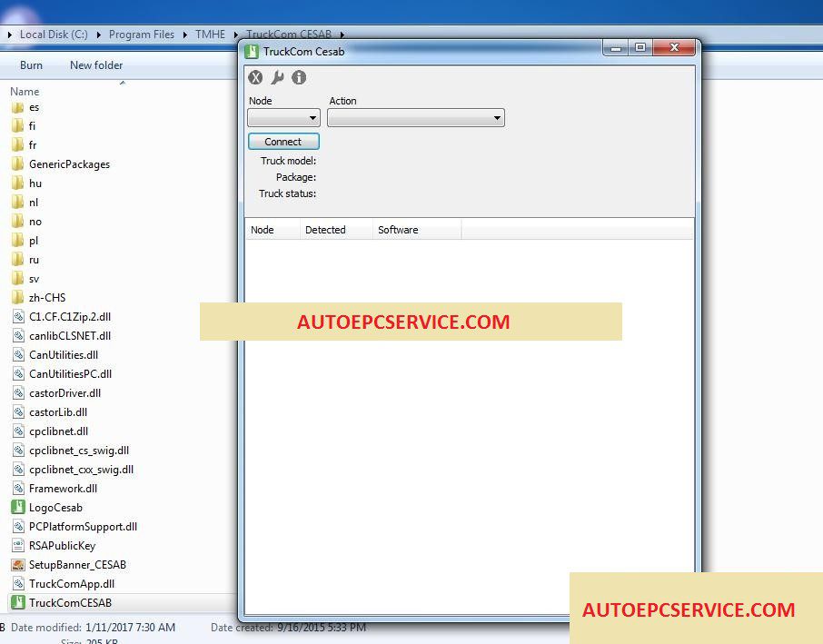Viewport: 823px width, 644px height.
Task: Sort by the Node column header
Action: 273,230
